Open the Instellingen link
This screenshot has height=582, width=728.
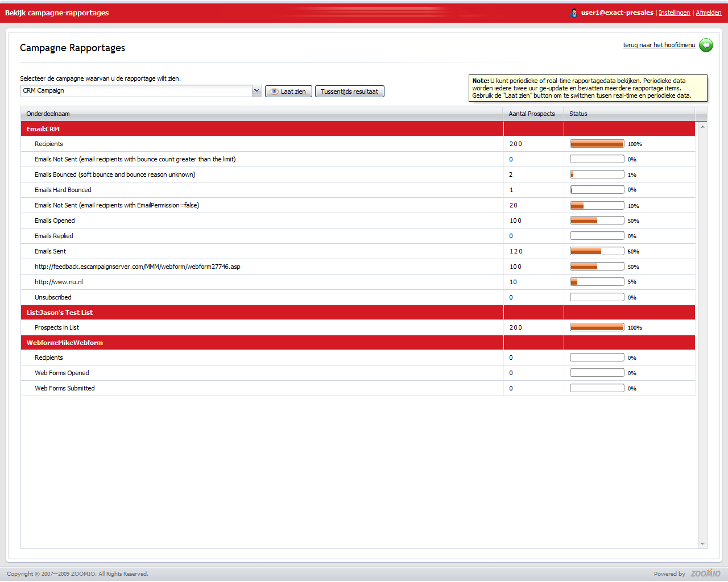pyautogui.click(x=675, y=13)
